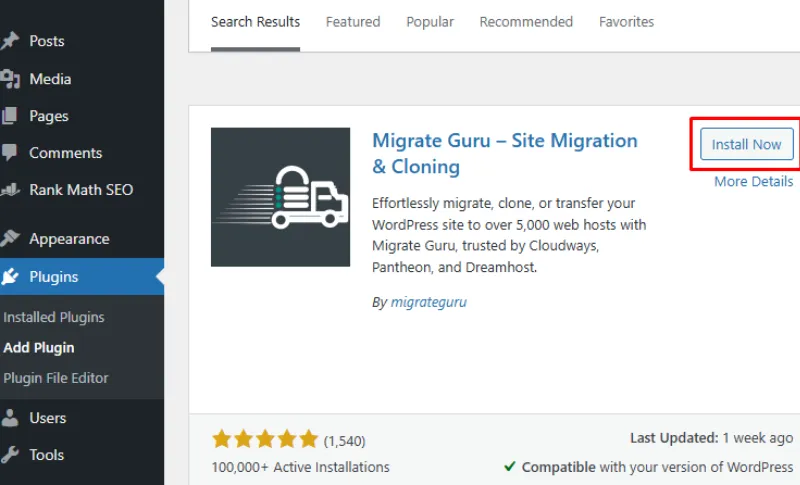Select Add Plugin submenu item

[x=39, y=348]
